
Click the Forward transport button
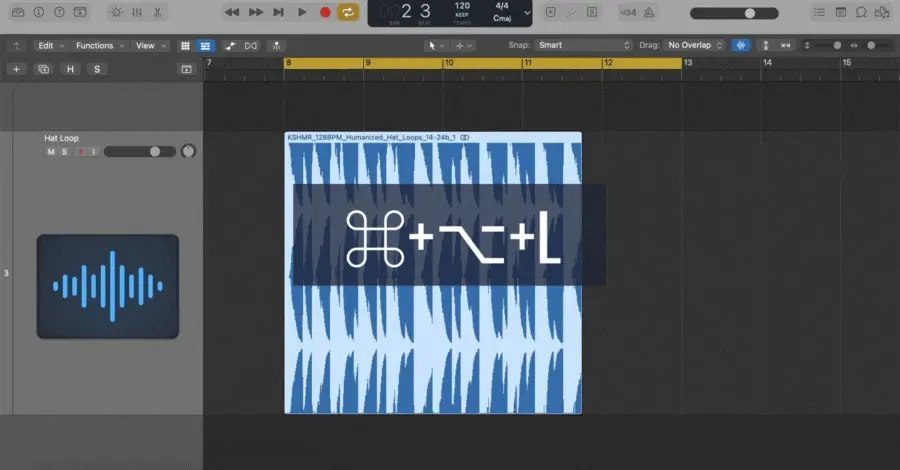point(255,12)
